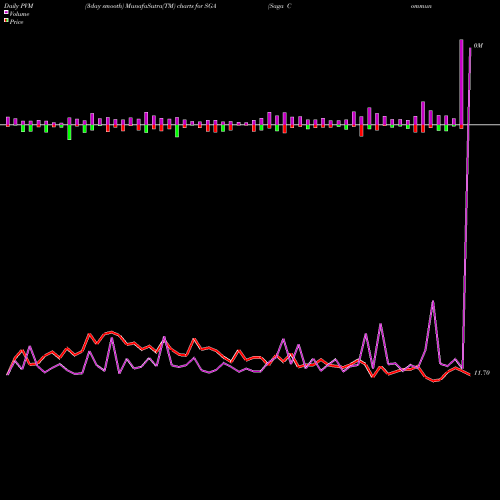Screen dimensions: 500x500
Task: Click the red-green Price legend swatch
Action: coord(6,20)
